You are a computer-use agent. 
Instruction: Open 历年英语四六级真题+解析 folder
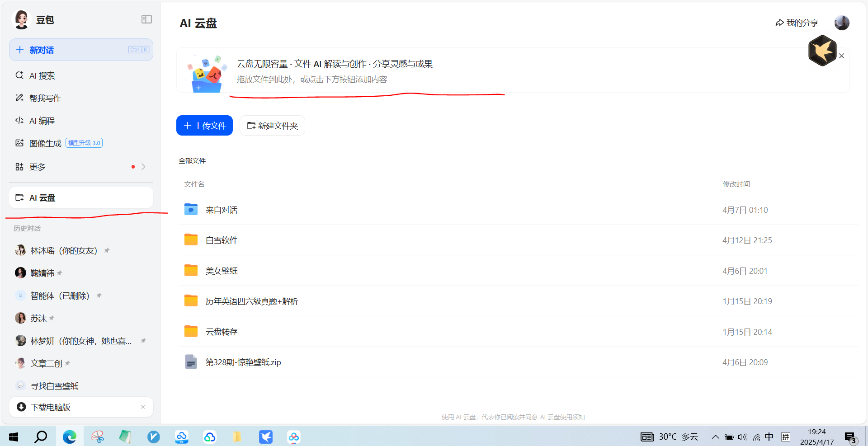(x=518, y=301)
